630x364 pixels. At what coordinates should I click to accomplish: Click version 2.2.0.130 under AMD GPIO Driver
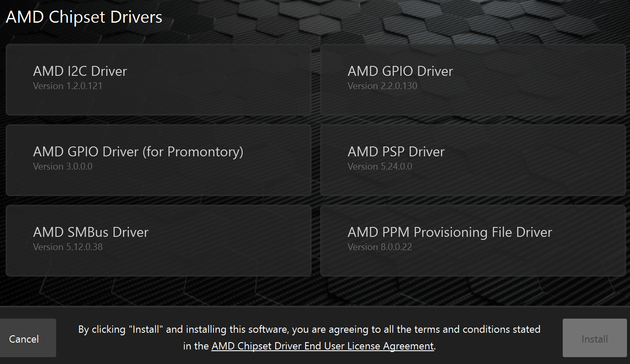pos(382,86)
